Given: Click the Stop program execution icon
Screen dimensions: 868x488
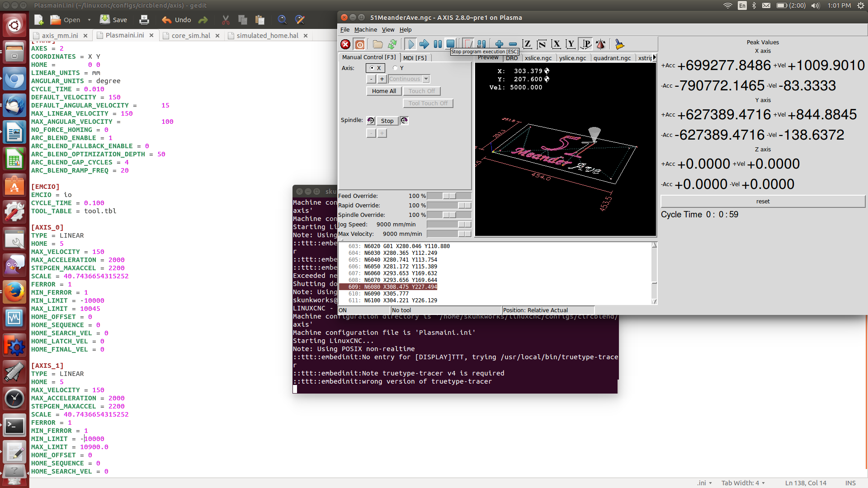Looking at the screenshot, I should click(451, 44).
